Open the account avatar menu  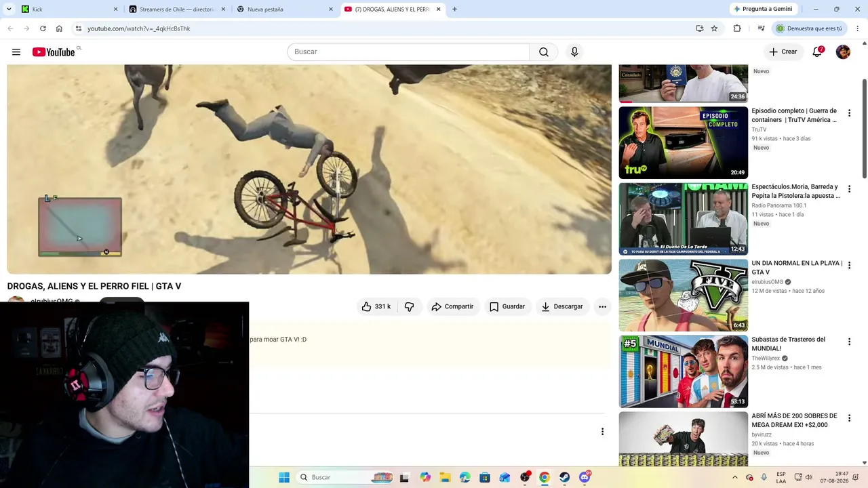click(843, 52)
